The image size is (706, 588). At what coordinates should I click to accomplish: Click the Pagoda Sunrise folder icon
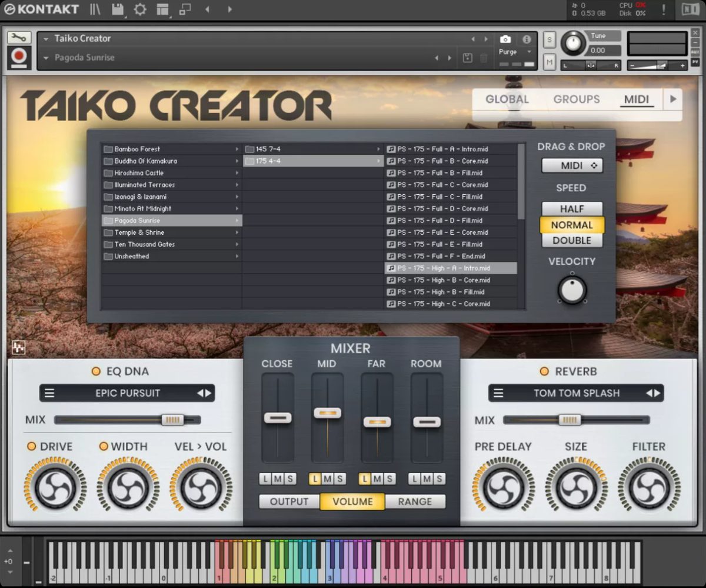click(108, 221)
